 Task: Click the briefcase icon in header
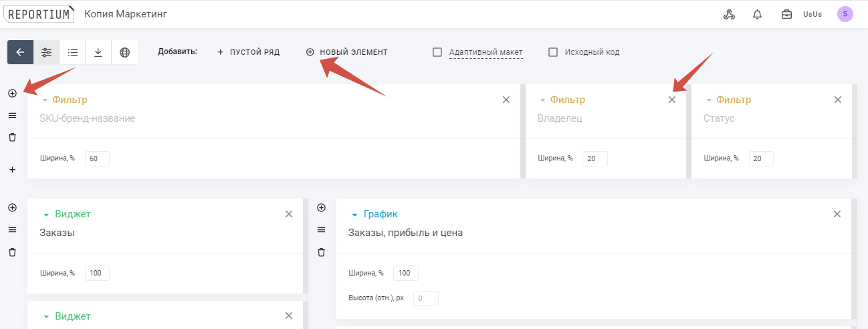786,14
